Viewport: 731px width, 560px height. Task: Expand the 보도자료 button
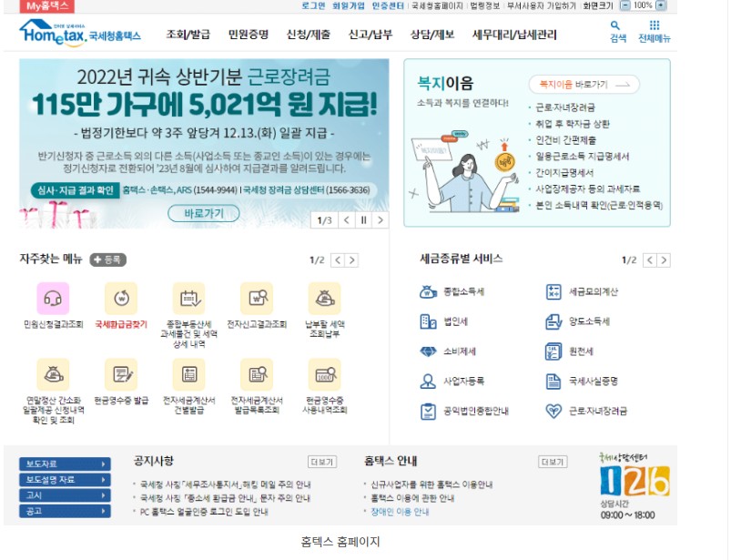[x=65, y=464]
